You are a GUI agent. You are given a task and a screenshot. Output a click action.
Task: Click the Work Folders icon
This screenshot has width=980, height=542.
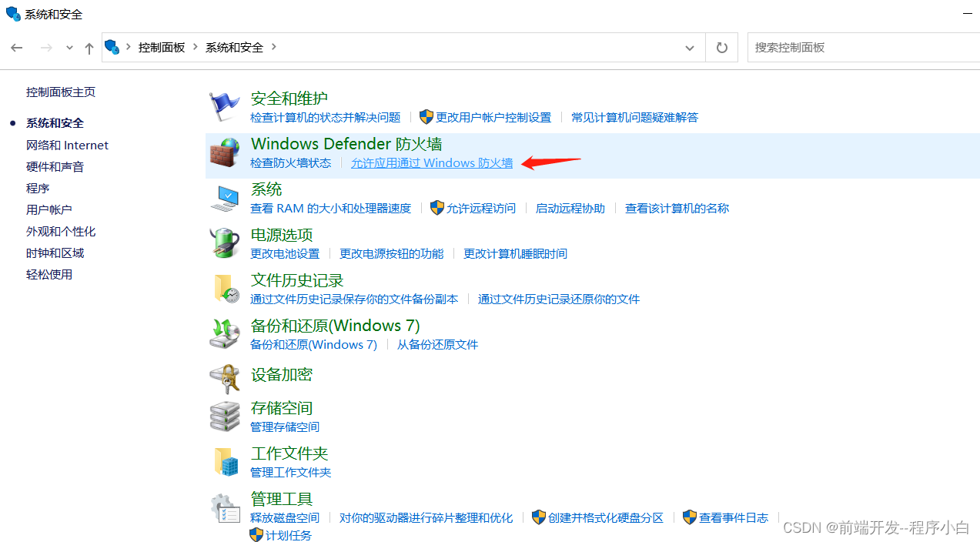click(x=225, y=462)
